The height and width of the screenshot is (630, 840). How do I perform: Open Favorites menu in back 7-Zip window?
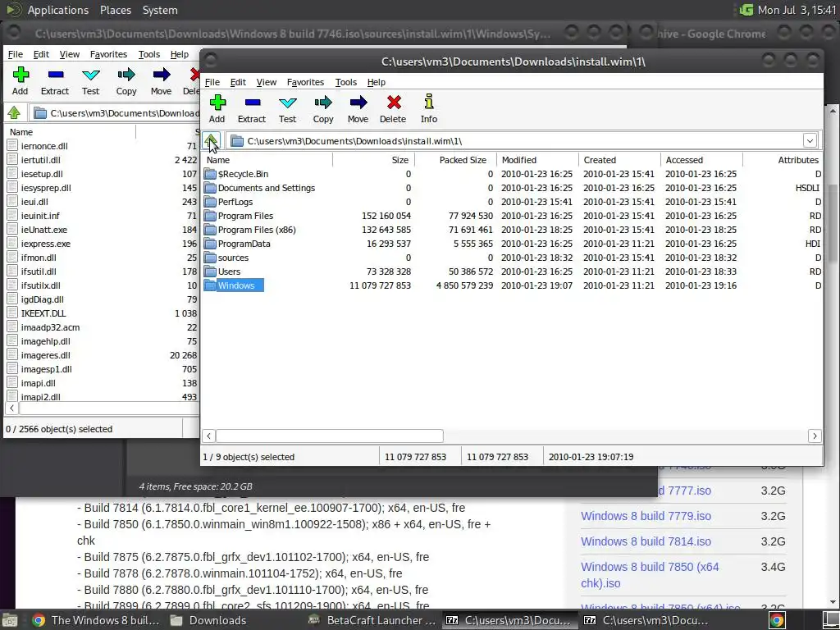point(108,54)
